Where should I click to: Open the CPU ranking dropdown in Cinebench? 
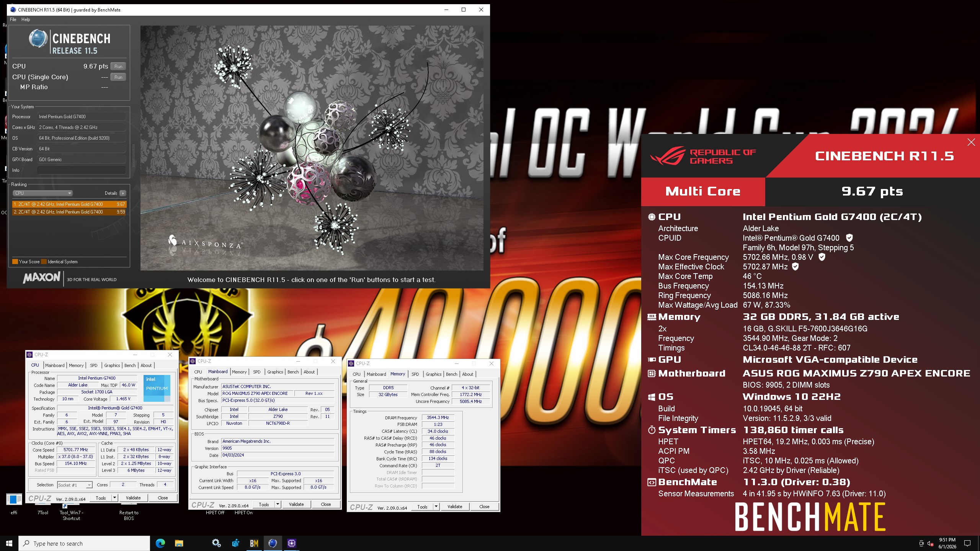coord(42,193)
